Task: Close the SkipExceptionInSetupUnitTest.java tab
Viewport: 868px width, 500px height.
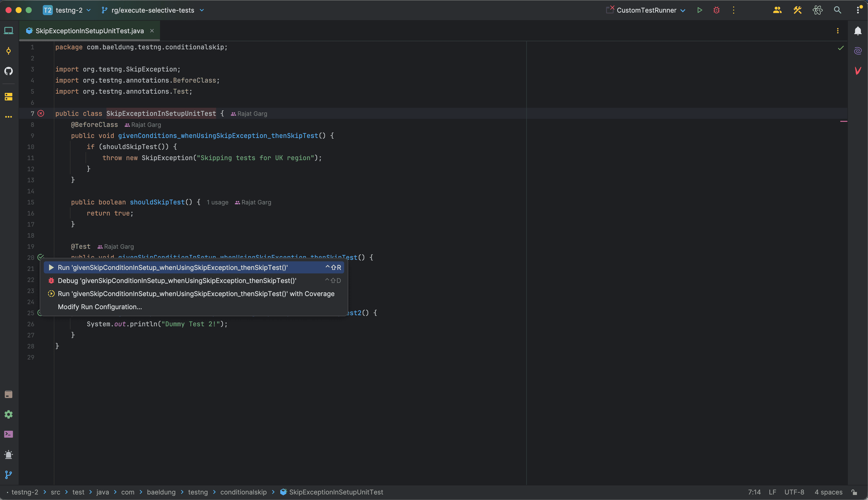Action: 152,31
